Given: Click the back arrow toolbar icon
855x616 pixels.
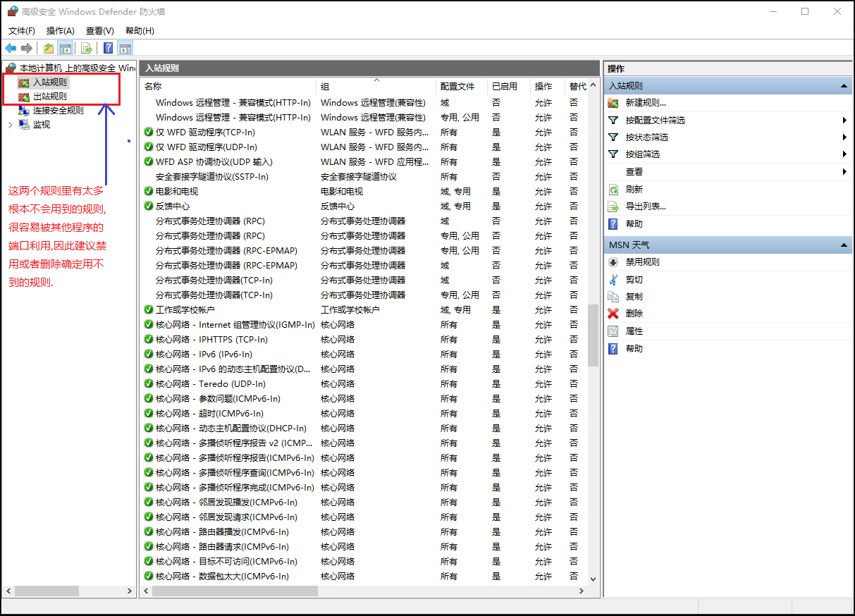Looking at the screenshot, I should [11, 49].
